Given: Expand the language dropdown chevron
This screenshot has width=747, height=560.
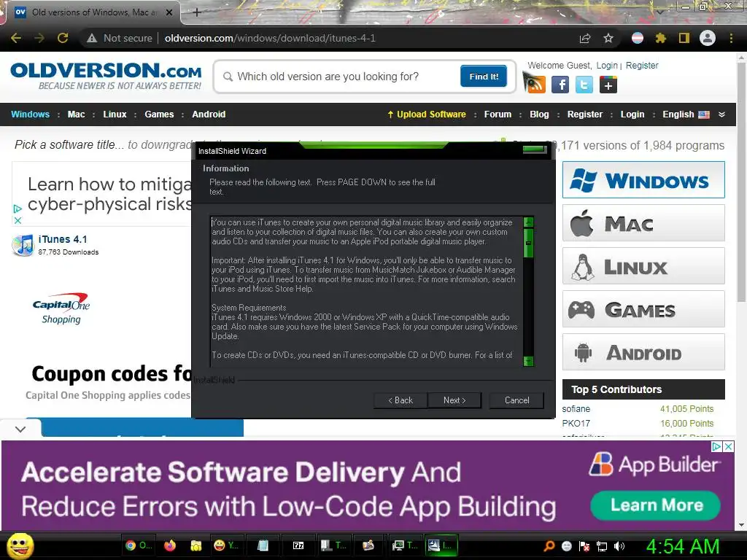Looking at the screenshot, I should coord(721,114).
